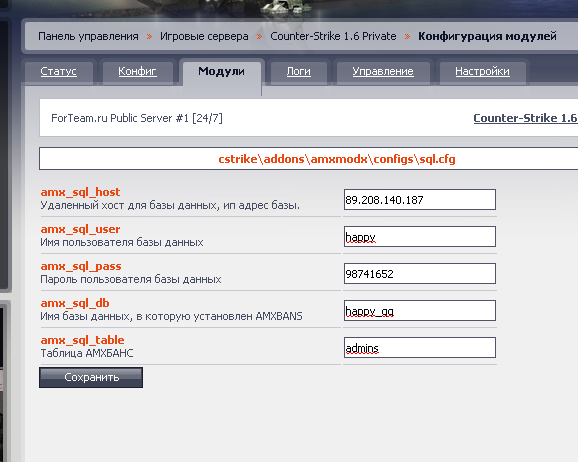The width and height of the screenshot is (578, 462).
Task: Open the Counter-Strike 1.6 underlined link
Action: 526,118
